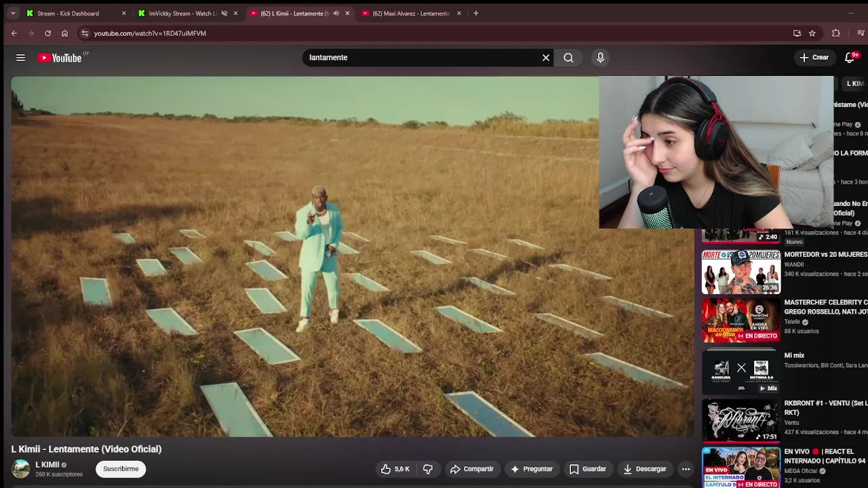The width and height of the screenshot is (868, 488).
Task: Go to the YouTube home logo
Action: (60, 58)
